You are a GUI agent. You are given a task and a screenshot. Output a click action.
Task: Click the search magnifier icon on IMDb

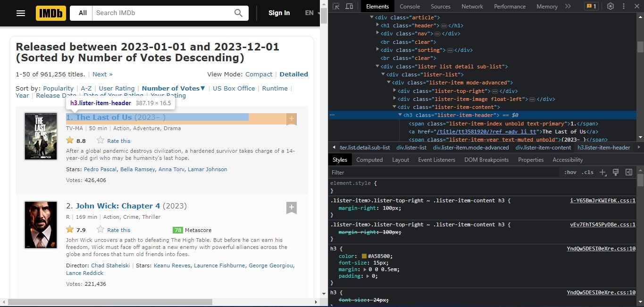239,13
